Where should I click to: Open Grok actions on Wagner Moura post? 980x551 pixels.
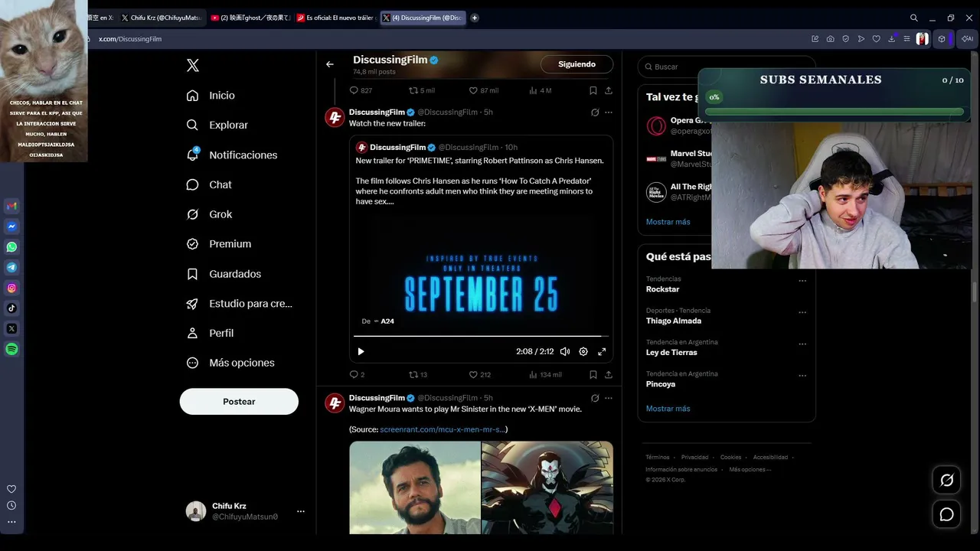coord(595,398)
